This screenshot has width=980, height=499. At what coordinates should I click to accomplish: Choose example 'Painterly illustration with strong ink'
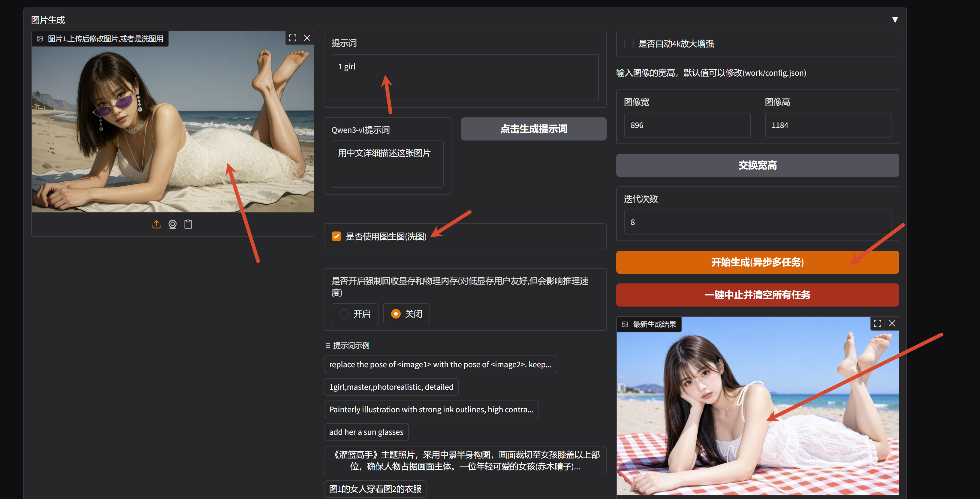point(431,410)
